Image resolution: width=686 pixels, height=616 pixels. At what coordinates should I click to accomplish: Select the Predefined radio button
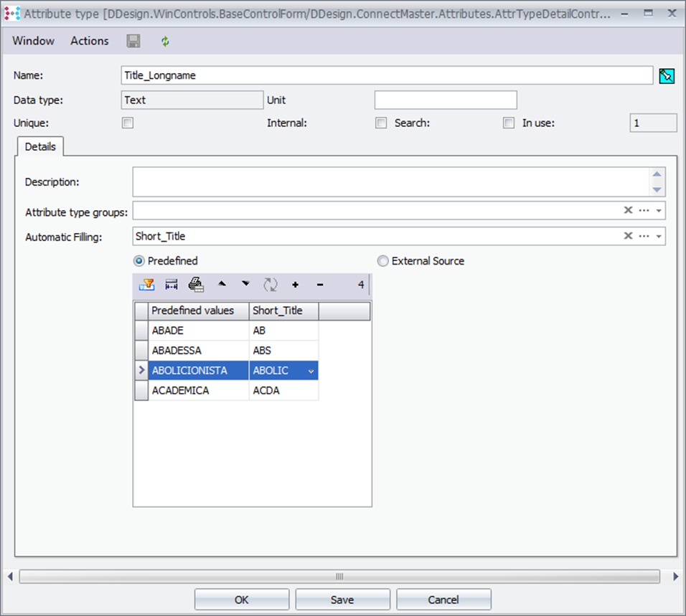138,262
